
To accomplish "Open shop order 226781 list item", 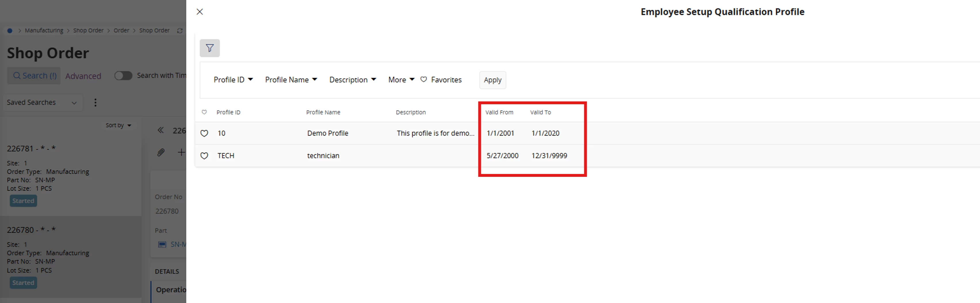I will tap(71, 175).
